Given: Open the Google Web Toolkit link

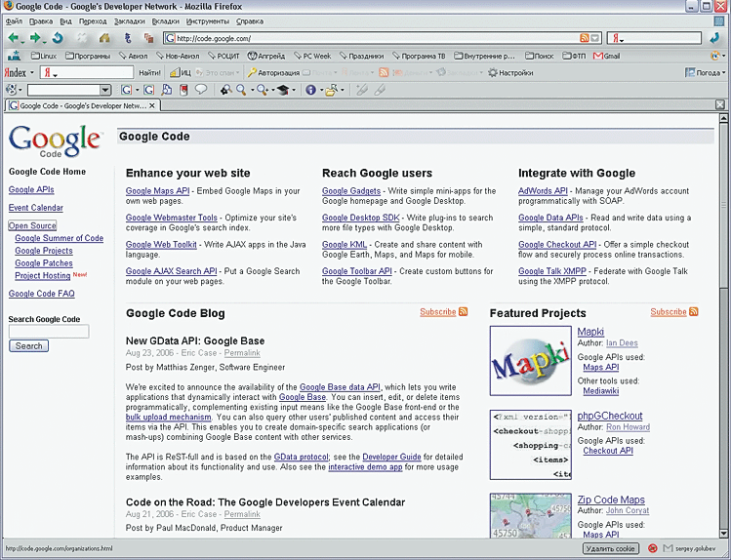Looking at the screenshot, I should coord(161,245).
